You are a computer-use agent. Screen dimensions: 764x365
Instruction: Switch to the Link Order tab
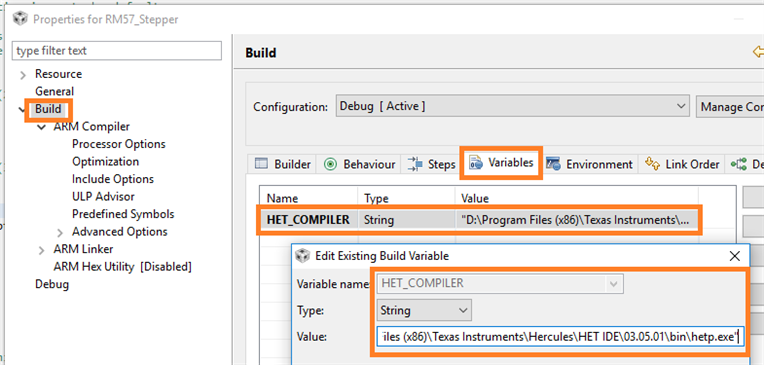[682, 164]
